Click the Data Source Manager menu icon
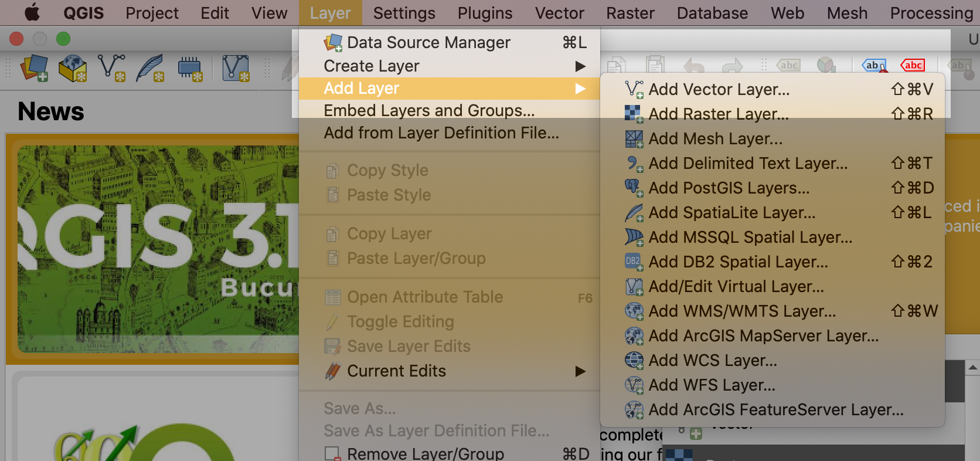 tap(333, 43)
